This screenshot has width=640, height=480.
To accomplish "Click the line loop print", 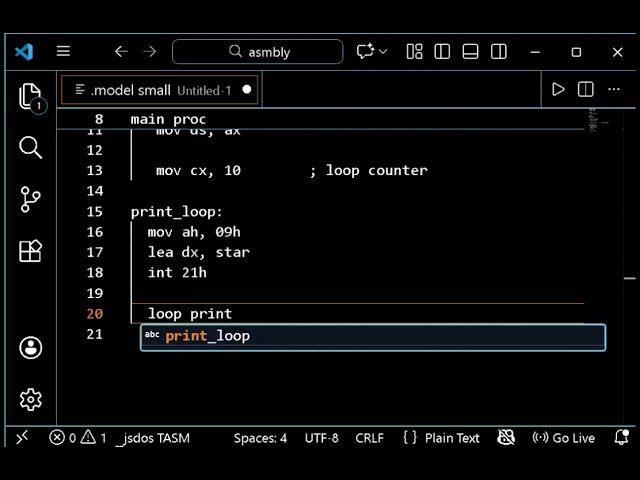I will click(x=190, y=314).
